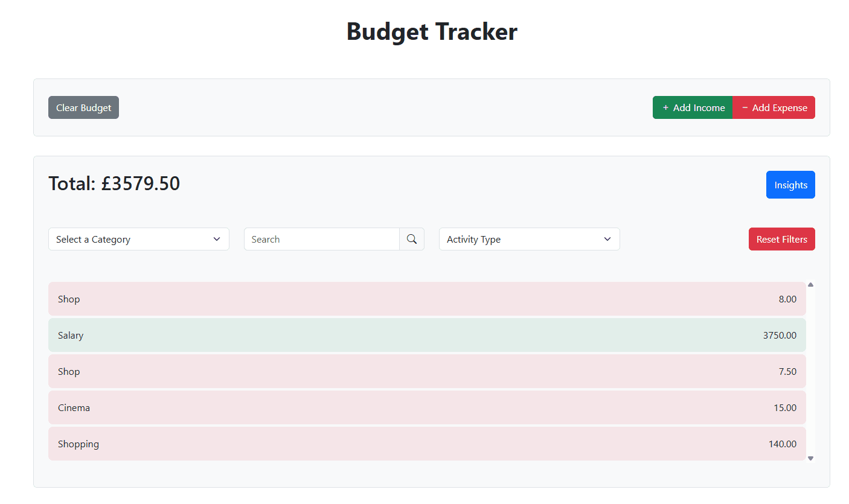Click the Shopping expense of 140.00
The width and height of the screenshot is (849, 504).
427,444
